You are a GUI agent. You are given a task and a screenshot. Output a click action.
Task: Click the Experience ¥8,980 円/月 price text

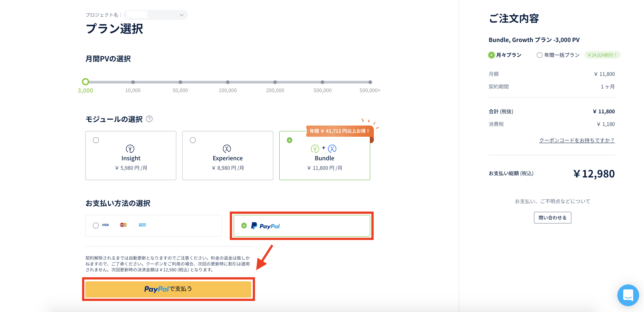[x=228, y=168]
